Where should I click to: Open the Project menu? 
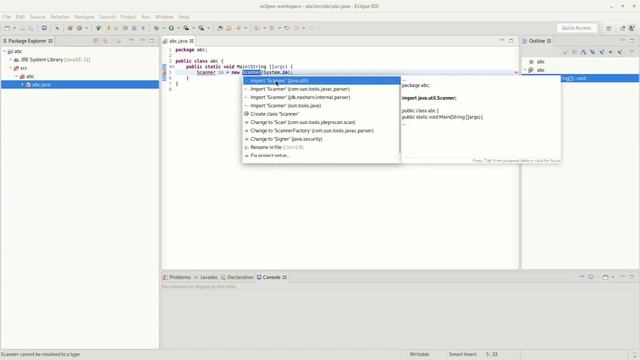click(x=128, y=17)
